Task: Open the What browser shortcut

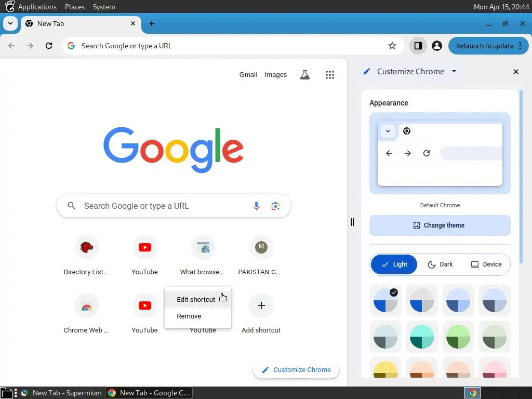Action: [x=203, y=256]
